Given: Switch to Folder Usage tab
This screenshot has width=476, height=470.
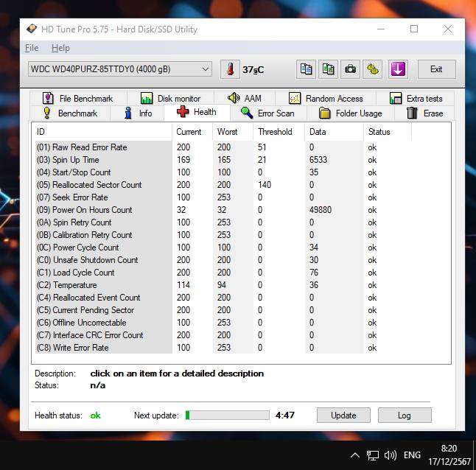Looking at the screenshot, I should pos(351,113).
